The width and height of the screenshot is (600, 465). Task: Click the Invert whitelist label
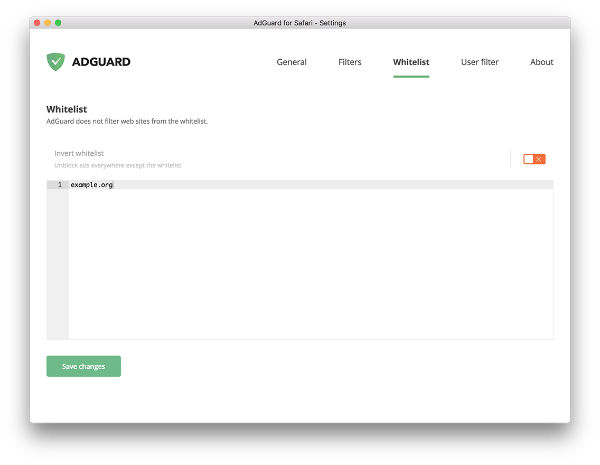79,153
